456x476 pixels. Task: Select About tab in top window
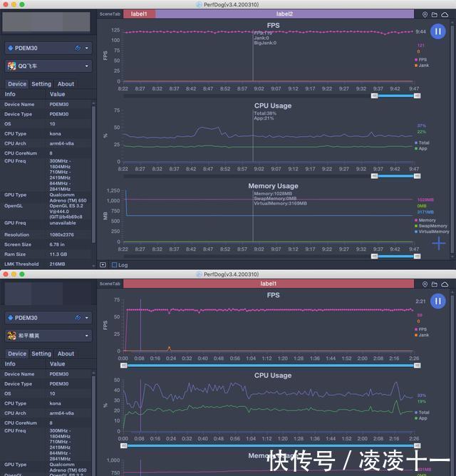pos(66,84)
